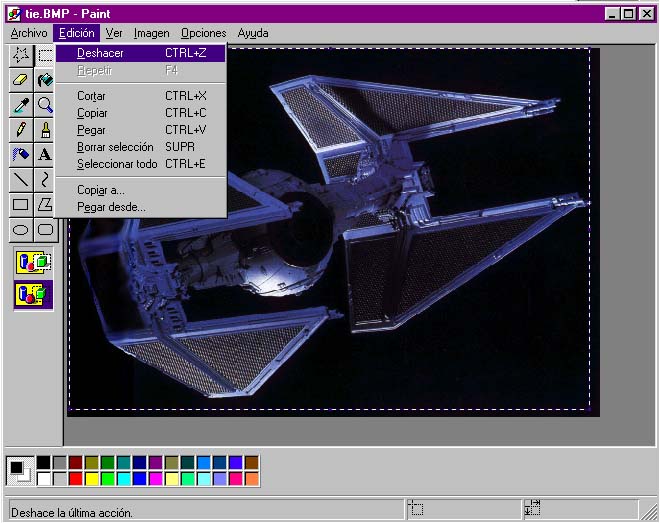Click Seleccionar todo menu entry

click(x=141, y=164)
